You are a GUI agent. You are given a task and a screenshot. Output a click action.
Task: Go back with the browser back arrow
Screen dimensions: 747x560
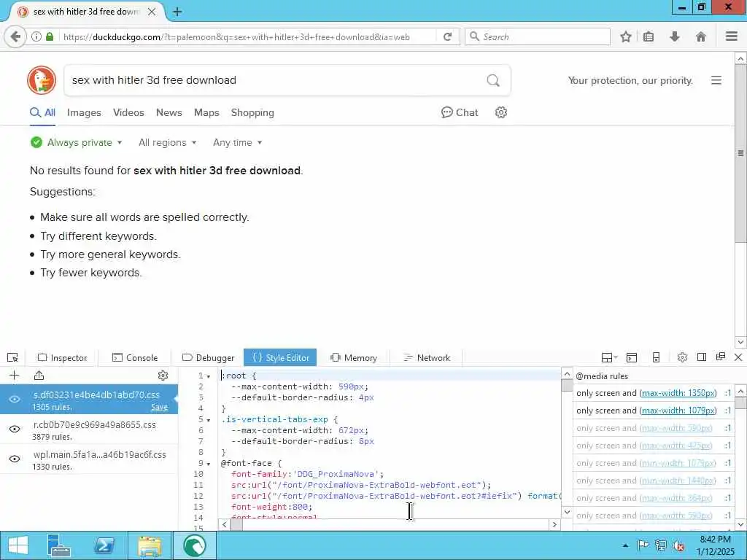15,36
